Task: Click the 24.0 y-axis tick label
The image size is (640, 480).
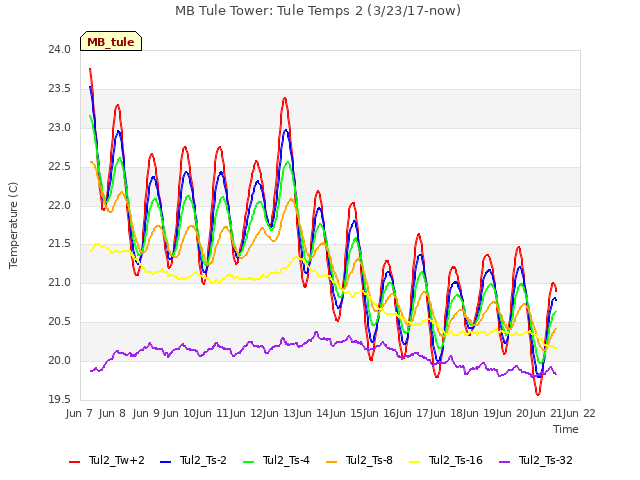Action: (59, 49)
